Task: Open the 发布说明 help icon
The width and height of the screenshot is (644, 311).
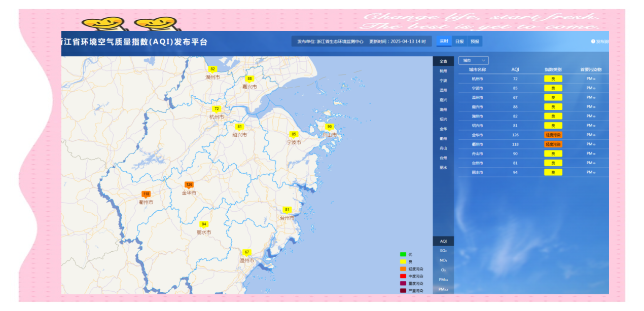Action: tap(593, 42)
